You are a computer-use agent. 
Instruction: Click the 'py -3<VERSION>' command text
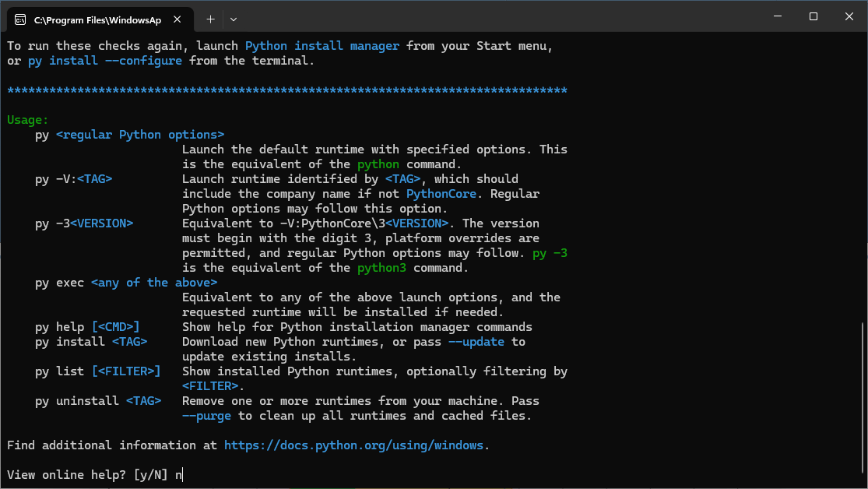tap(84, 223)
